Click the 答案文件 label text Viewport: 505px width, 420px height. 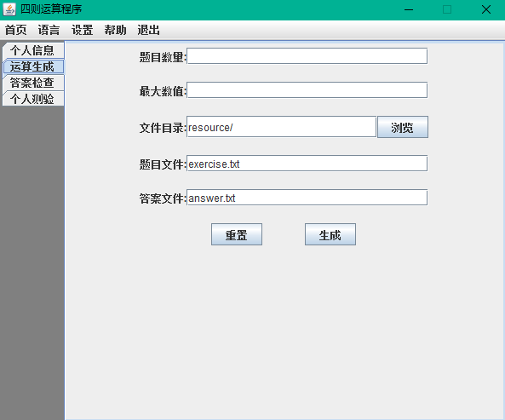(163, 198)
